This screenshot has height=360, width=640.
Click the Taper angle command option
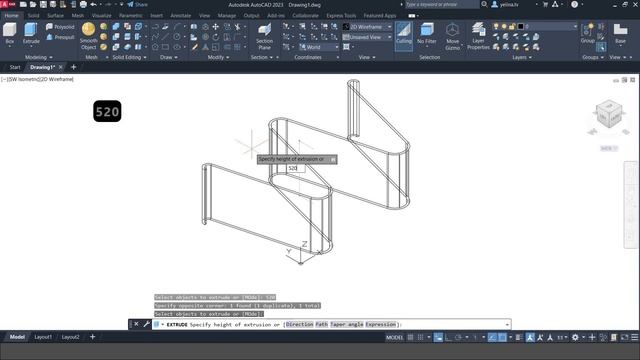pyautogui.click(x=347, y=324)
